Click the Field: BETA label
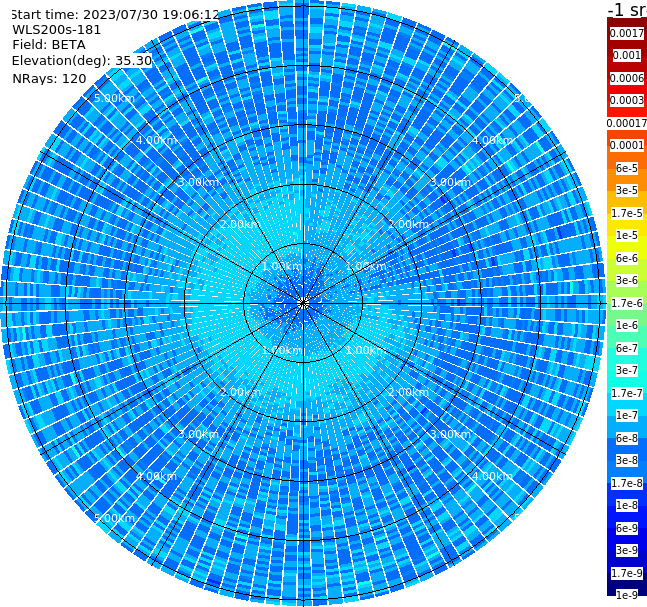Viewport: 647px width, 607px height. [49, 45]
